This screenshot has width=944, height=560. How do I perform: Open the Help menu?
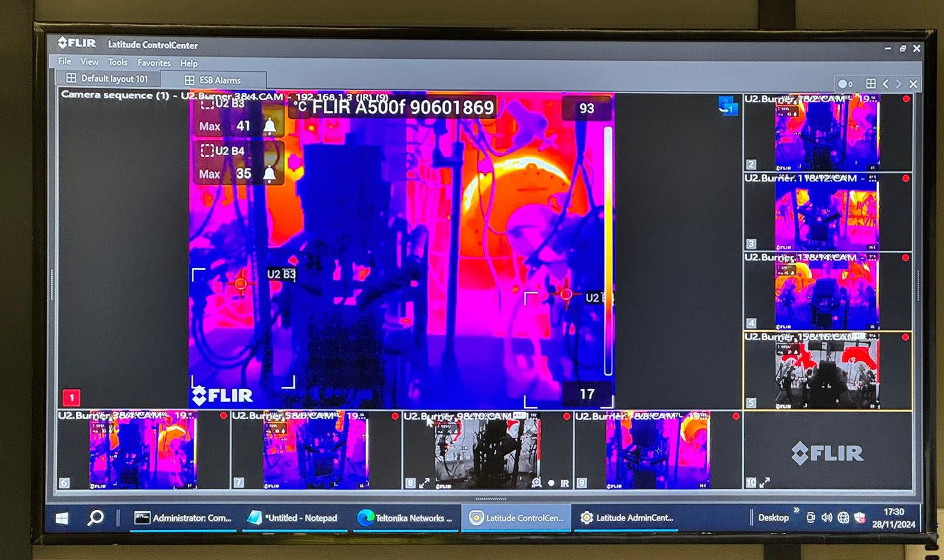(189, 63)
